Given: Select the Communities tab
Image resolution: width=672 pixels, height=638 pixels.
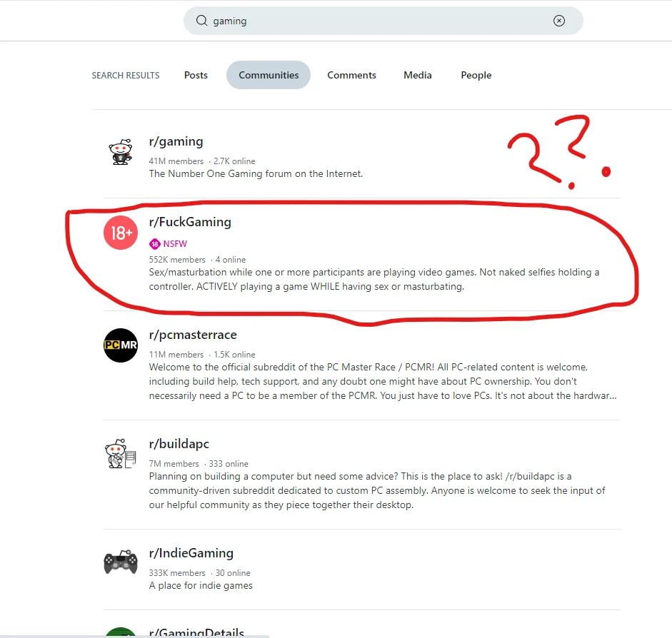Looking at the screenshot, I should [269, 75].
